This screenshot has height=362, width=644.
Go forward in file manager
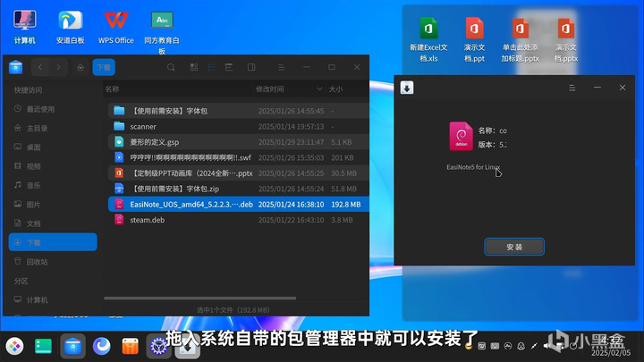58,67
